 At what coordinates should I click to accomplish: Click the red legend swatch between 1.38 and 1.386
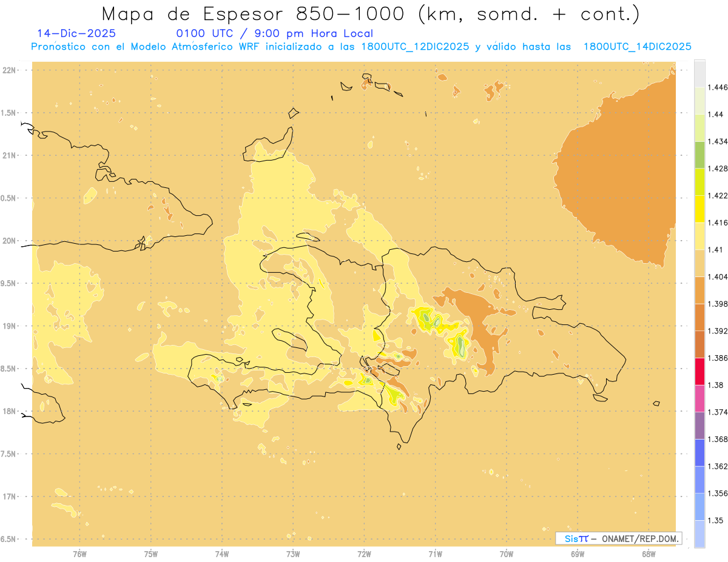pyautogui.click(x=699, y=371)
